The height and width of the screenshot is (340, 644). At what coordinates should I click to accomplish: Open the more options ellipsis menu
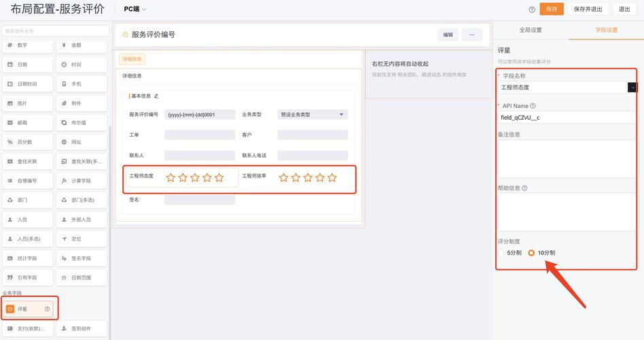tap(471, 35)
